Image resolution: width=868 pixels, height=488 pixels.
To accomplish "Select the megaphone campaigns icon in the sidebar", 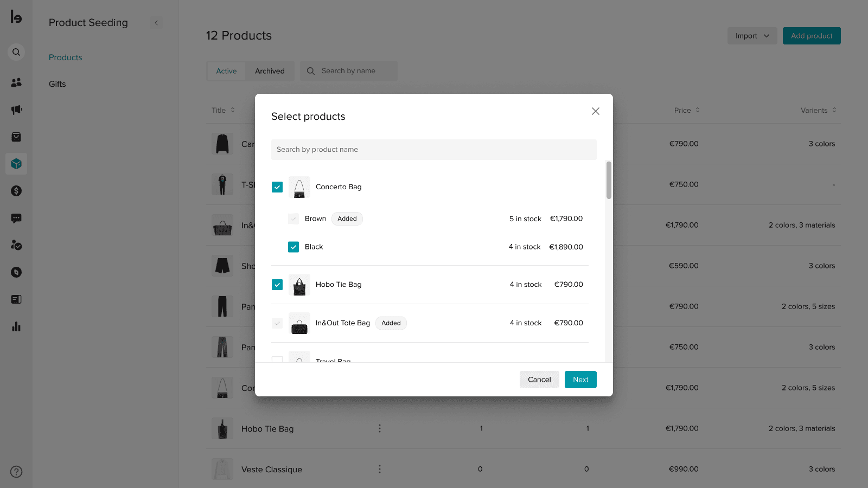I will click(16, 110).
